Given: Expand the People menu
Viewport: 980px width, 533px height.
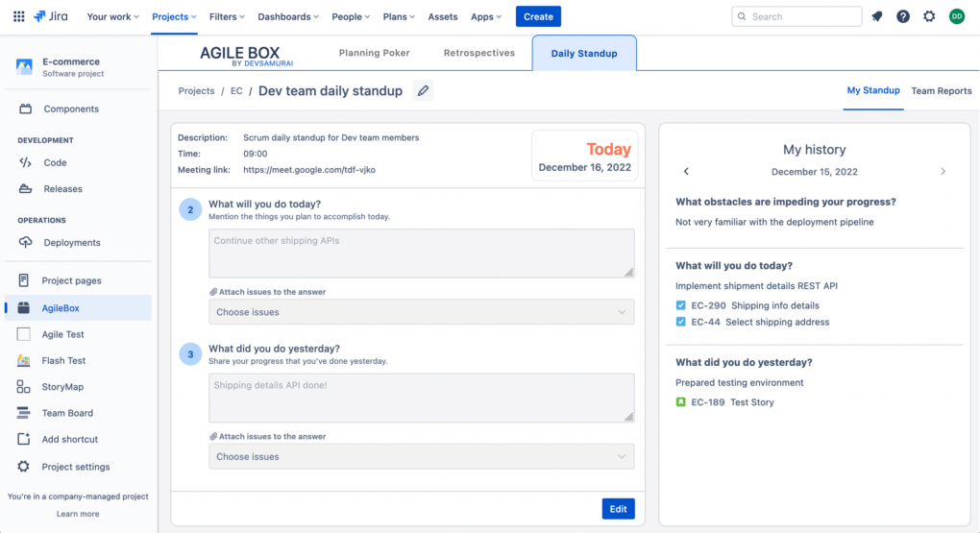Looking at the screenshot, I should coord(351,17).
